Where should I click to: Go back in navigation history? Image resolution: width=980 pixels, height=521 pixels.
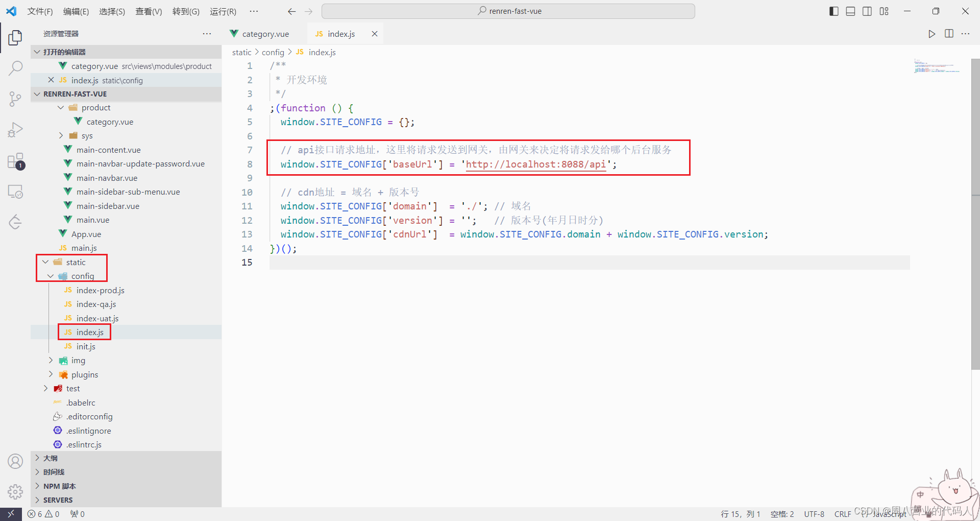click(291, 11)
